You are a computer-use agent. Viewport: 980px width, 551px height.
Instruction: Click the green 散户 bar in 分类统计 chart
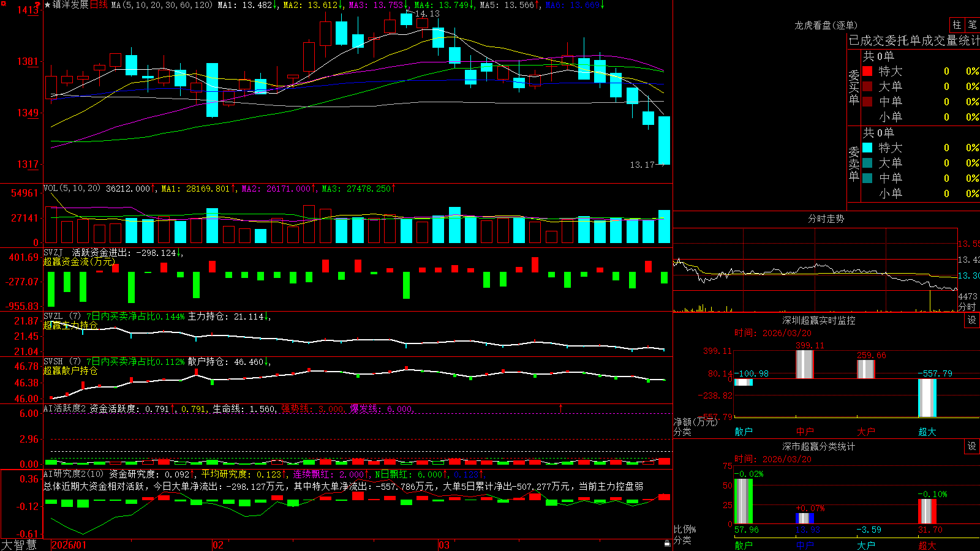(743, 501)
